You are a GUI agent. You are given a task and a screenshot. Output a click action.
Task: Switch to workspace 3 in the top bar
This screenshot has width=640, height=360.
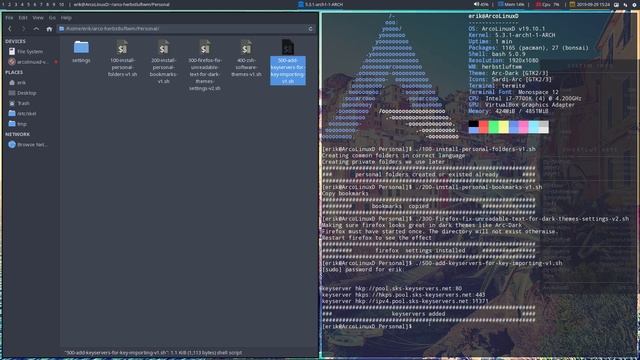coord(16,4)
